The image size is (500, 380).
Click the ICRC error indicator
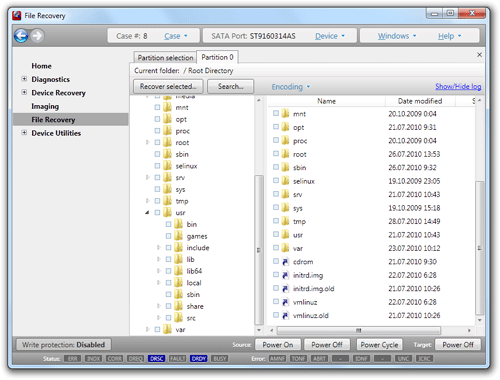tap(424, 359)
